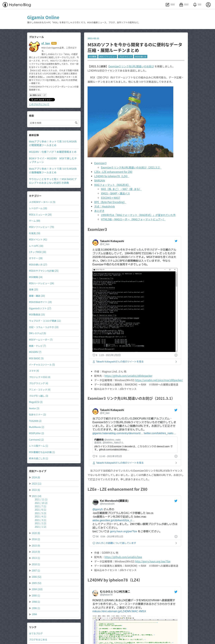Open メガROMデータベース (9) category
215x644 pixels.
pyautogui.click(x=42, y=202)
